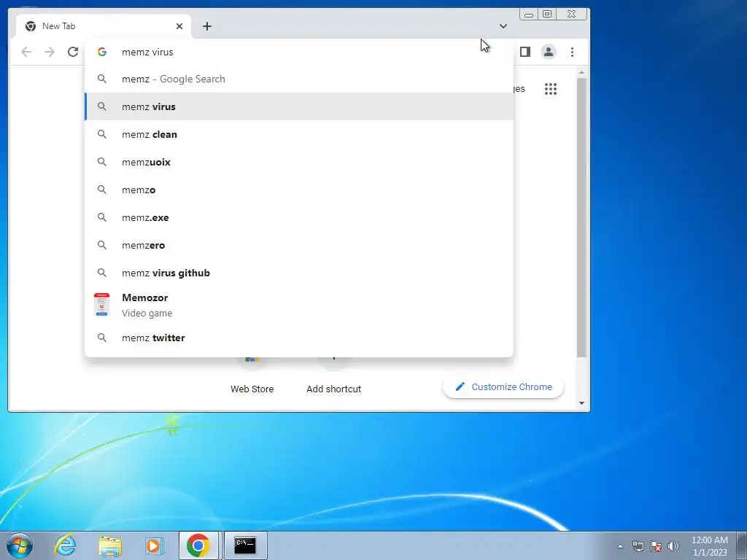Choose the 'memz virus github' suggestion
Screen dimensions: 747x560
pos(298,273)
